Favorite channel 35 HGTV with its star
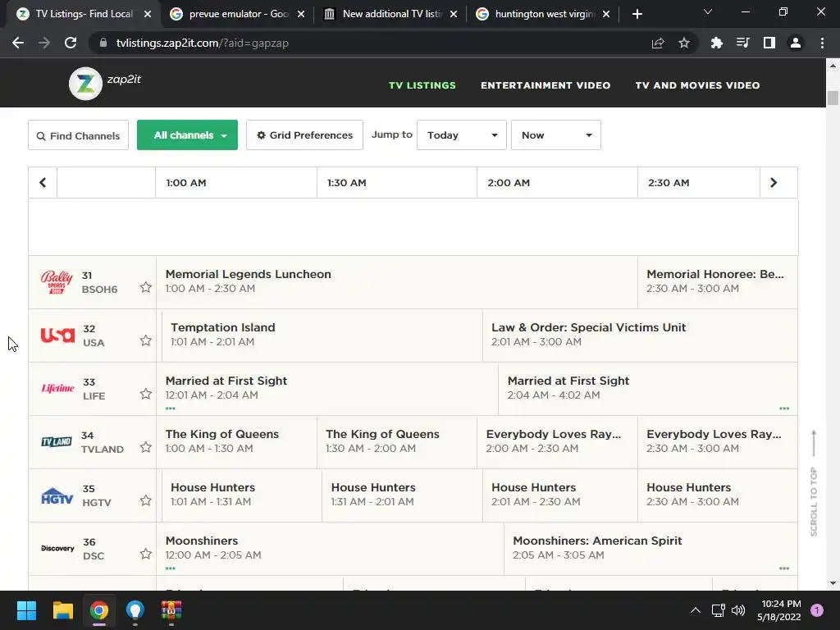 click(x=146, y=501)
